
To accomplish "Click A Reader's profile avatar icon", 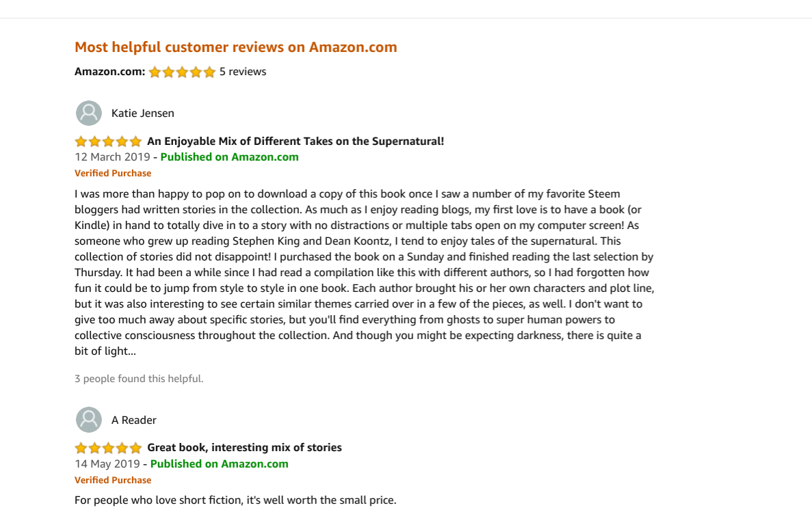I will click(x=89, y=420).
